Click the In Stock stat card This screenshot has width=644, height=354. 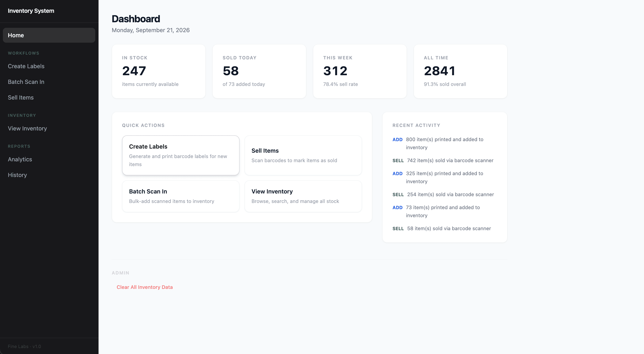pyautogui.click(x=159, y=72)
